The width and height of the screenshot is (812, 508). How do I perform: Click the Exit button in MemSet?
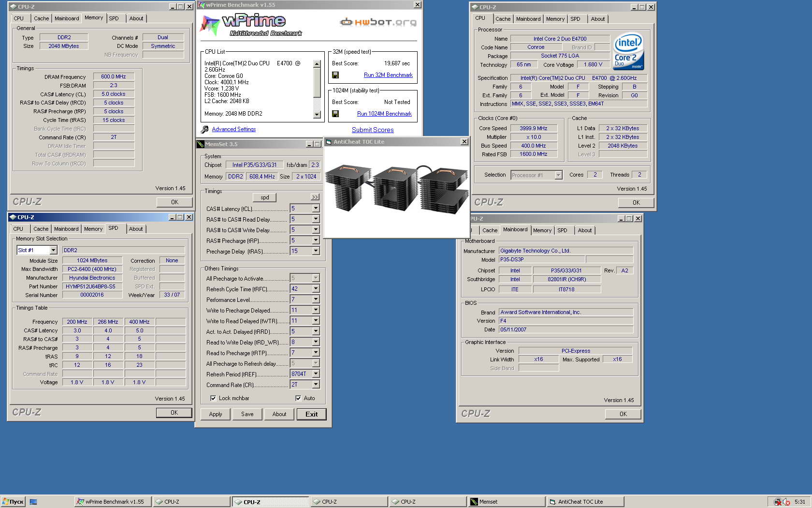click(312, 414)
